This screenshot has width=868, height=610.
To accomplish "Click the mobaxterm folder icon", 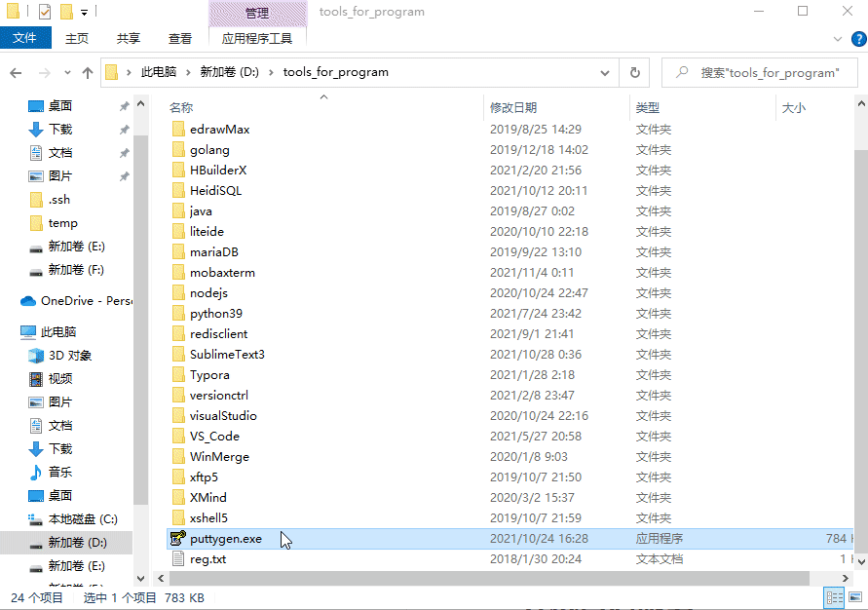I will click(x=178, y=272).
